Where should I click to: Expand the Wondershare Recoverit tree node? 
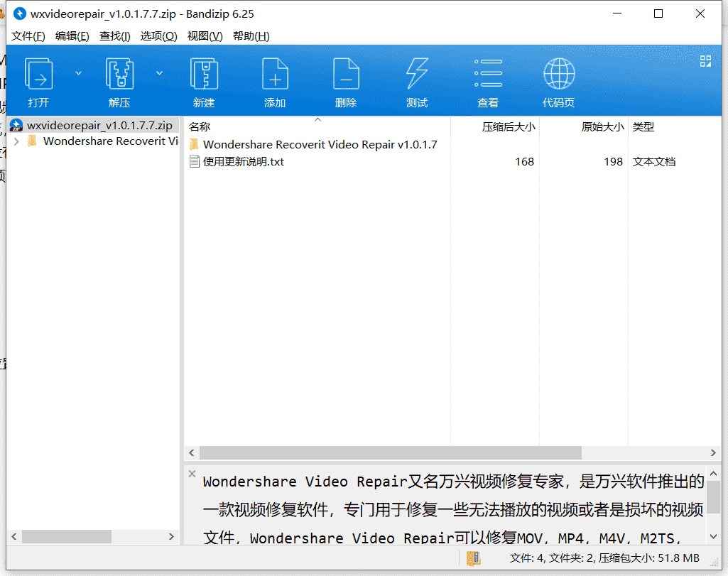point(17,141)
